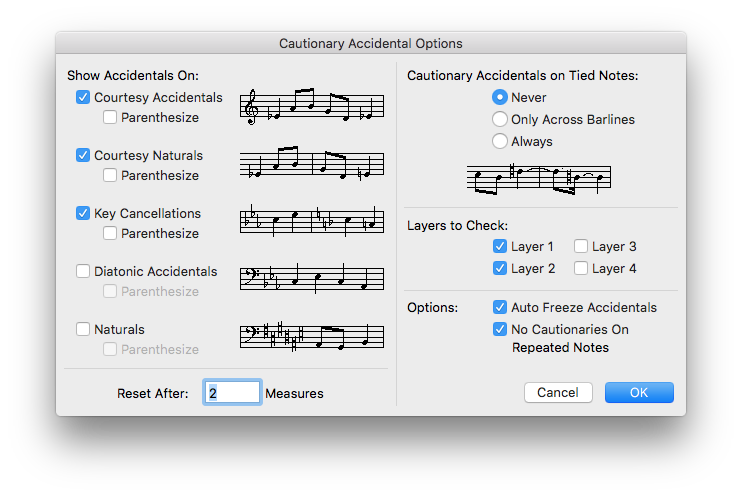Turn on the Naturals checkbox

83,329
